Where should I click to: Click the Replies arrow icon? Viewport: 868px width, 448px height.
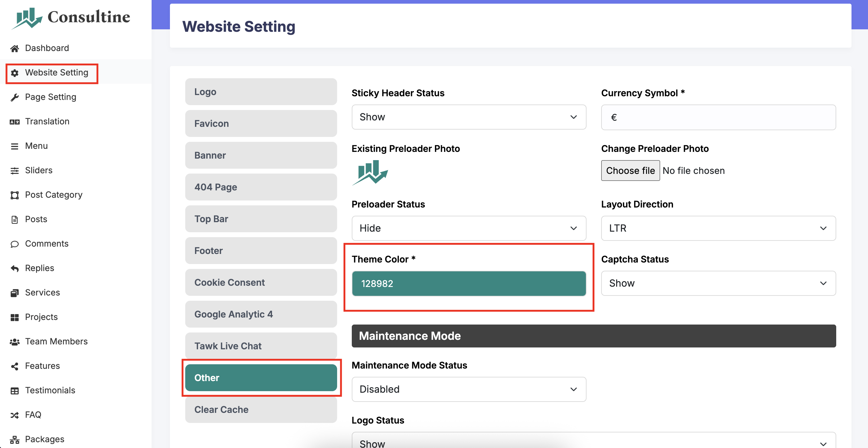click(14, 268)
